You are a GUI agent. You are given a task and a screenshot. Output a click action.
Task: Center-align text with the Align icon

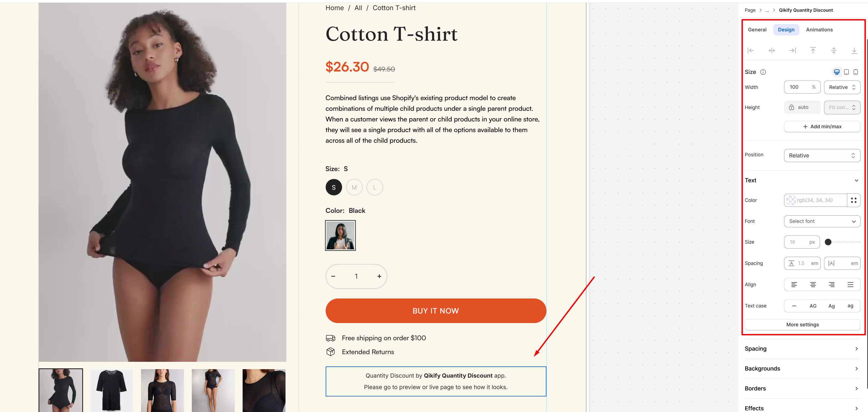[x=813, y=285]
